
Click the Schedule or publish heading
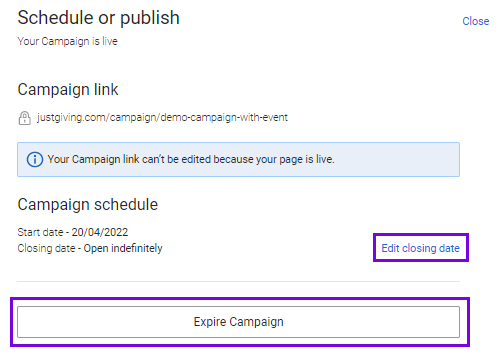point(99,18)
